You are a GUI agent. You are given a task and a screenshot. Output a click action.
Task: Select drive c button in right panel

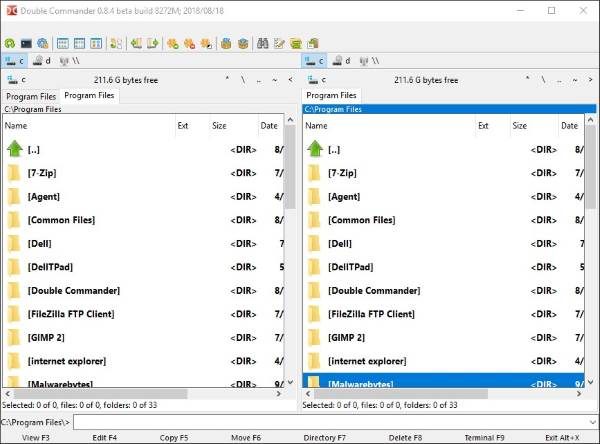coord(315,61)
